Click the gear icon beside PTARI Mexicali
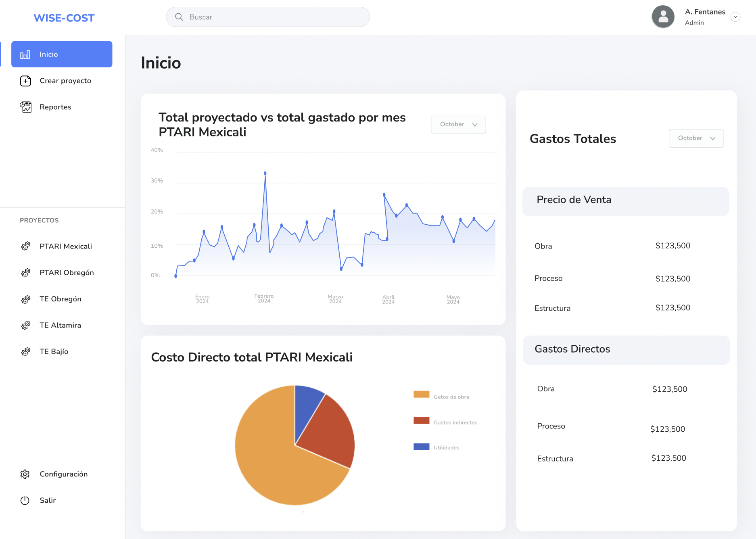This screenshot has height=539, width=756. tap(26, 246)
